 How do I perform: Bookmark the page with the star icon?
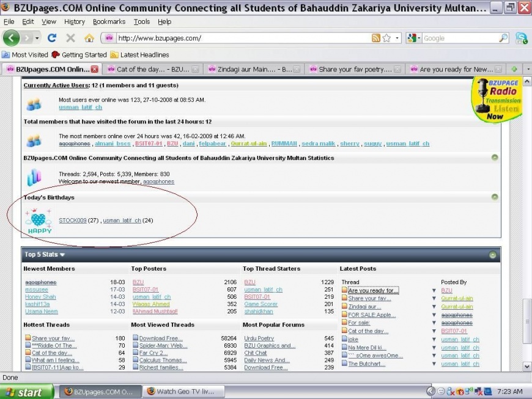tap(386, 38)
